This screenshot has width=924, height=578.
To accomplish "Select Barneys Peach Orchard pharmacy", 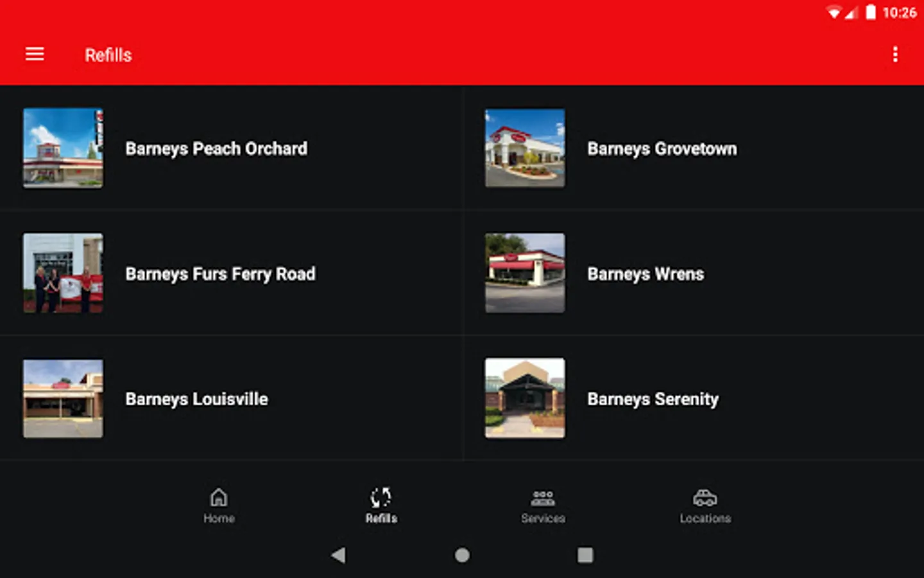I will tap(231, 148).
